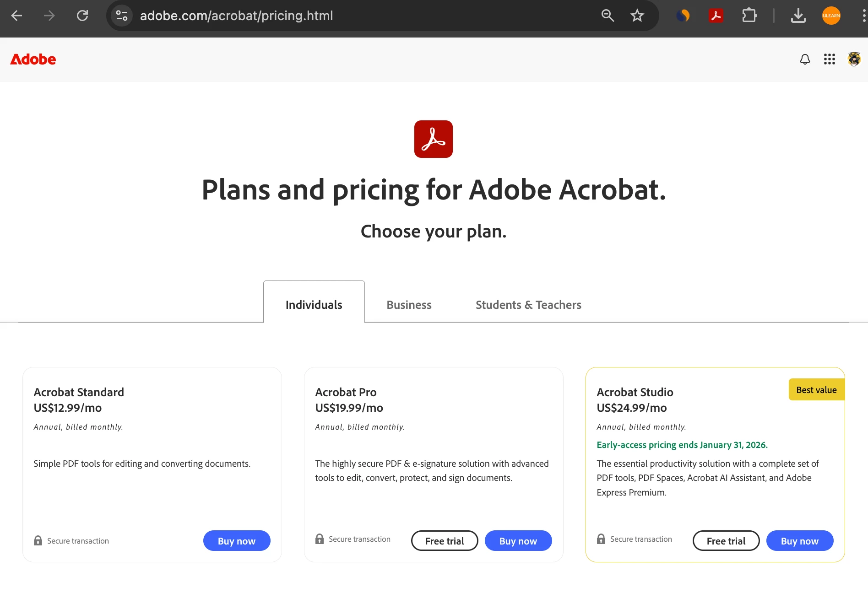Switch to the Students & Teachers tab
868x593 pixels.
click(528, 305)
